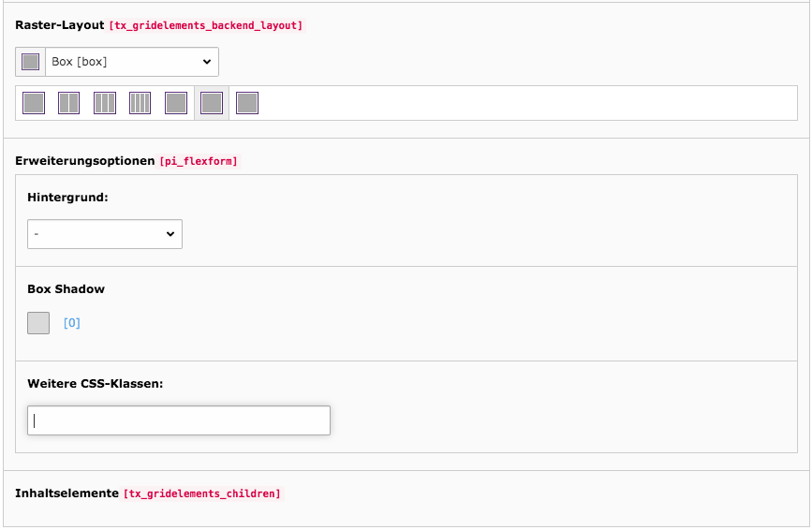Screen dimensions: 812x530
Task: Focus the Weitere CSS-Klassen text field
Action: pyautogui.click(x=179, y=420)
